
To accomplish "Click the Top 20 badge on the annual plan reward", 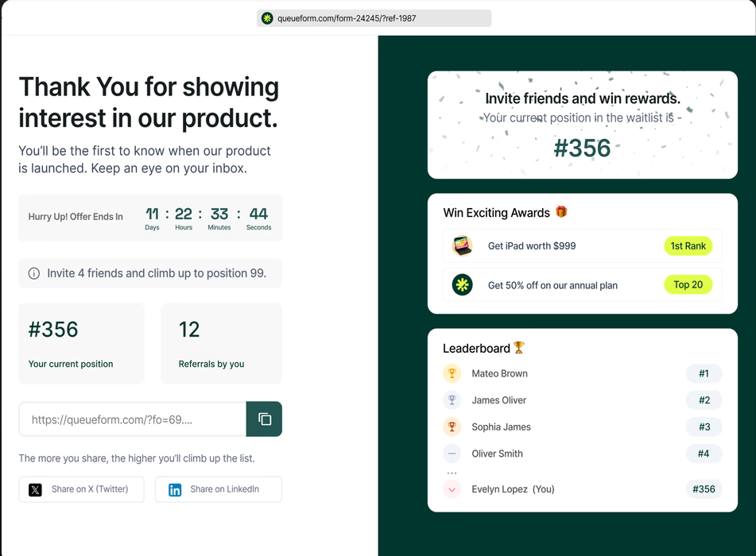I will (x=688, y=284).
